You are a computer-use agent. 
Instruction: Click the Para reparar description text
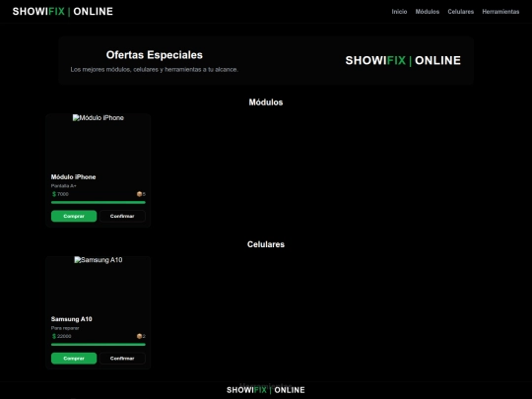point(65,328)
